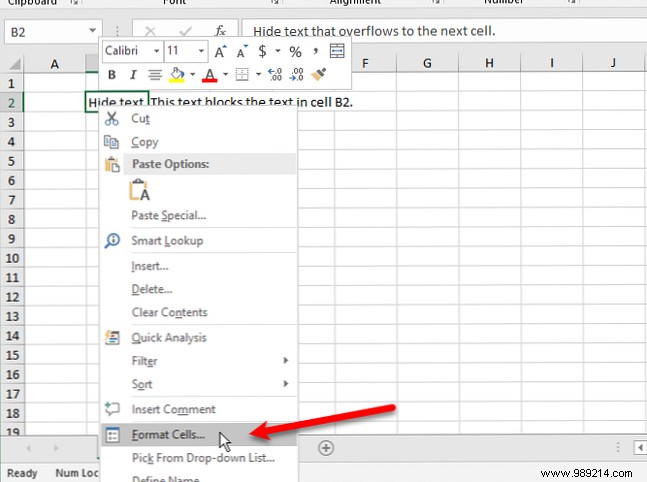
Task: Click the borders icon in mini toolbar
Action: [242, 75]
